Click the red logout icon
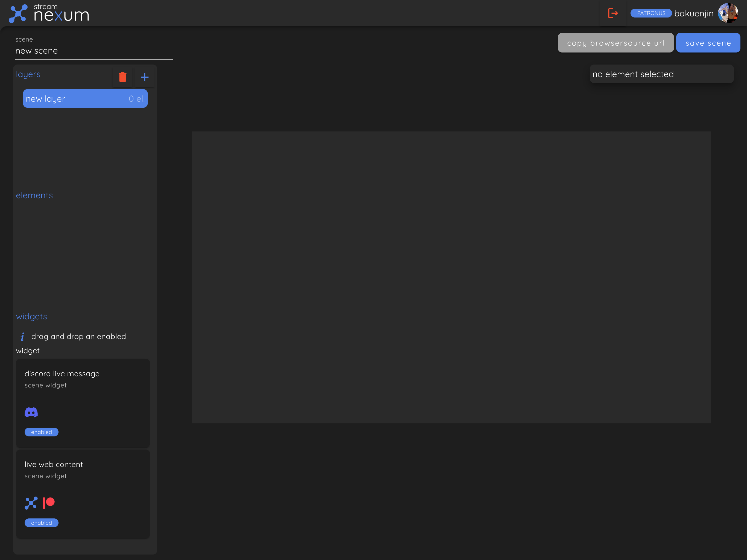The image size is (747, 560). pos(612,13)
